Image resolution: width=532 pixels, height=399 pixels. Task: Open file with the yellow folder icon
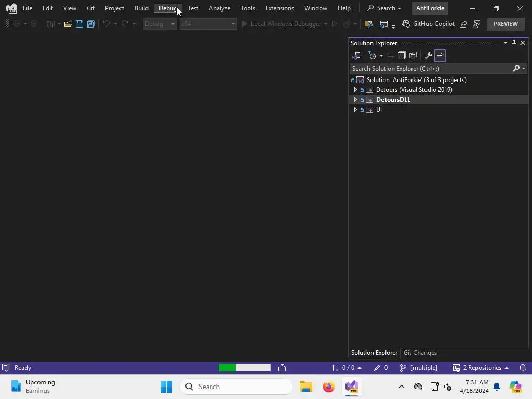point(68,24)
